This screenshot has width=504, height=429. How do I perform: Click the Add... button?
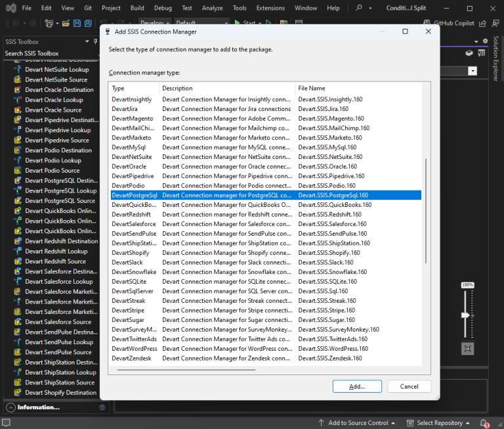pos(357,386)
